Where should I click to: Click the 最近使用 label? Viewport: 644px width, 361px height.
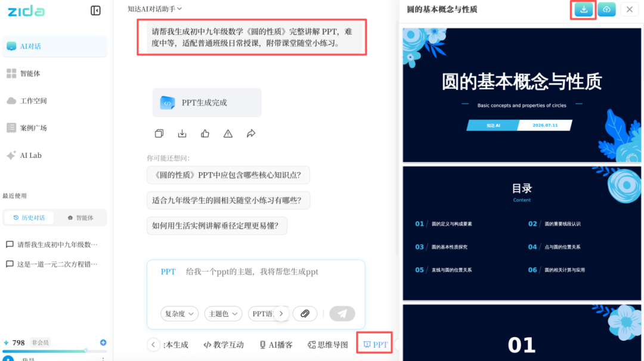pos(15,195)
